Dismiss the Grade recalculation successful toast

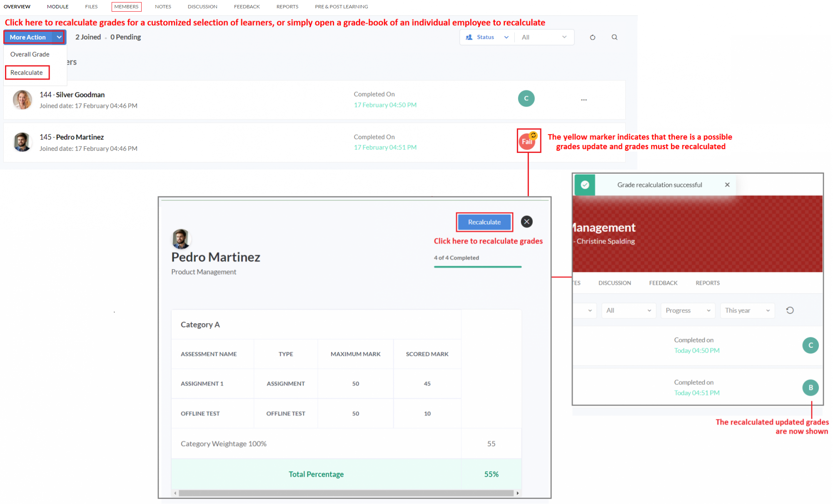pos(727,185)
